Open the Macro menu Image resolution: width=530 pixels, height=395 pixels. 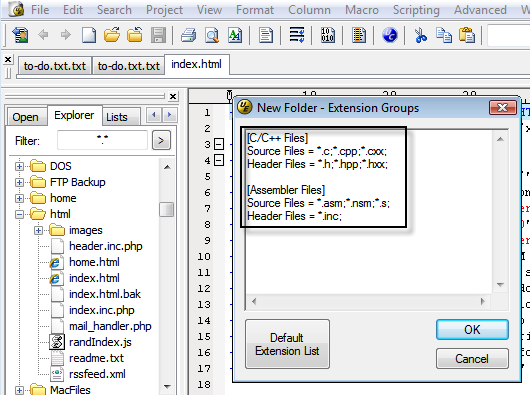pyautogui.click(x=362, y=10)
